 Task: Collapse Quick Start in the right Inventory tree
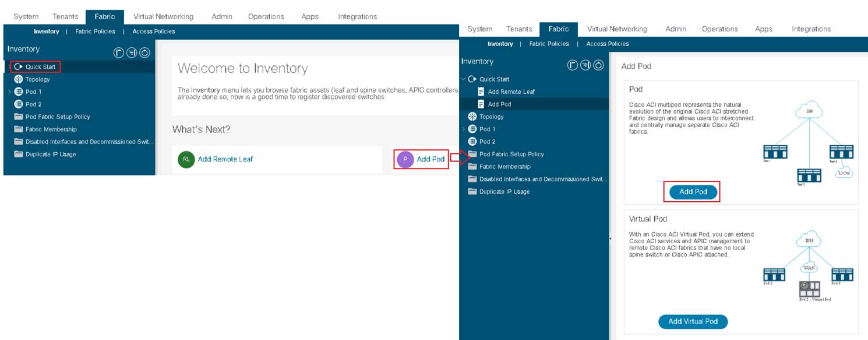(x=464, y=79)
